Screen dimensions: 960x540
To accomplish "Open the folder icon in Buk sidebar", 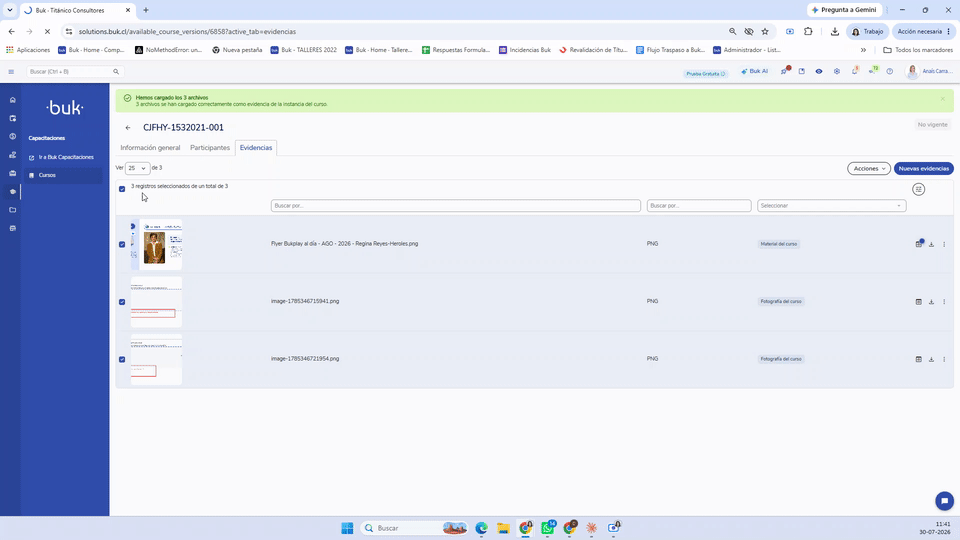I will click(x=12, y=210).
